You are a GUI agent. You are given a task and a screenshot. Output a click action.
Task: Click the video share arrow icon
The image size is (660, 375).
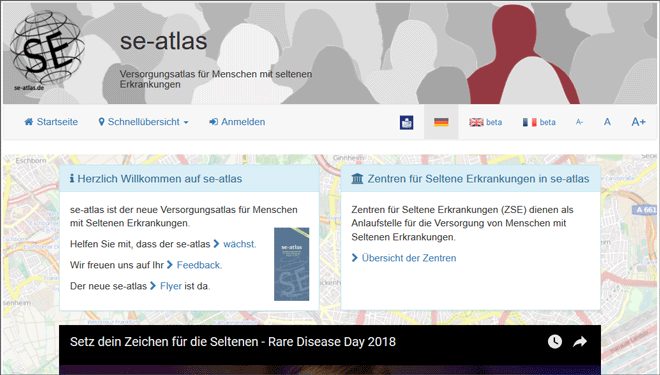click(580, 342)
